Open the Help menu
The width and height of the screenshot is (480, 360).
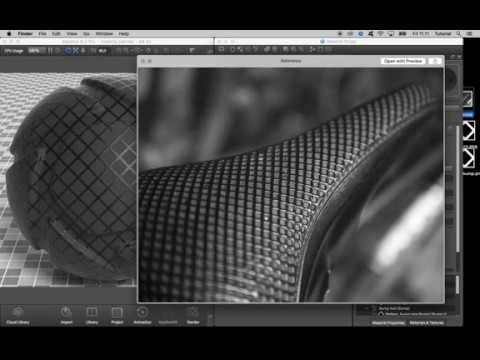(x=124, y=34)
